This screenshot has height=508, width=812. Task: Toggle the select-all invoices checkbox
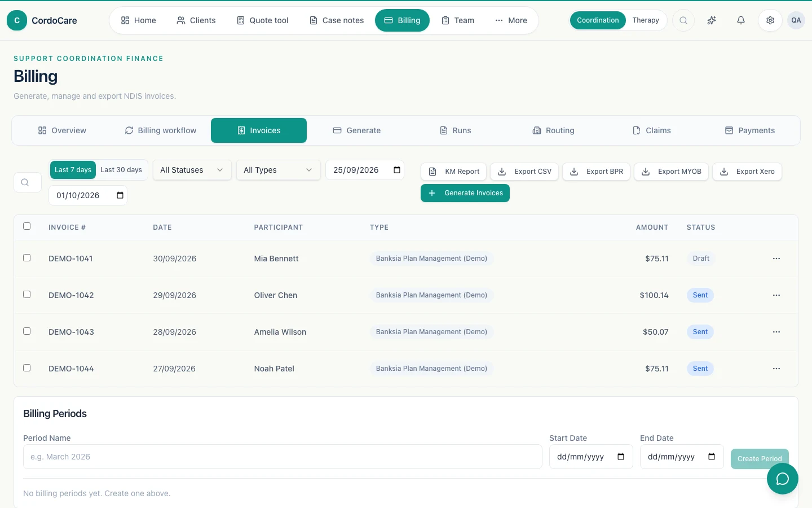point(27,226)
